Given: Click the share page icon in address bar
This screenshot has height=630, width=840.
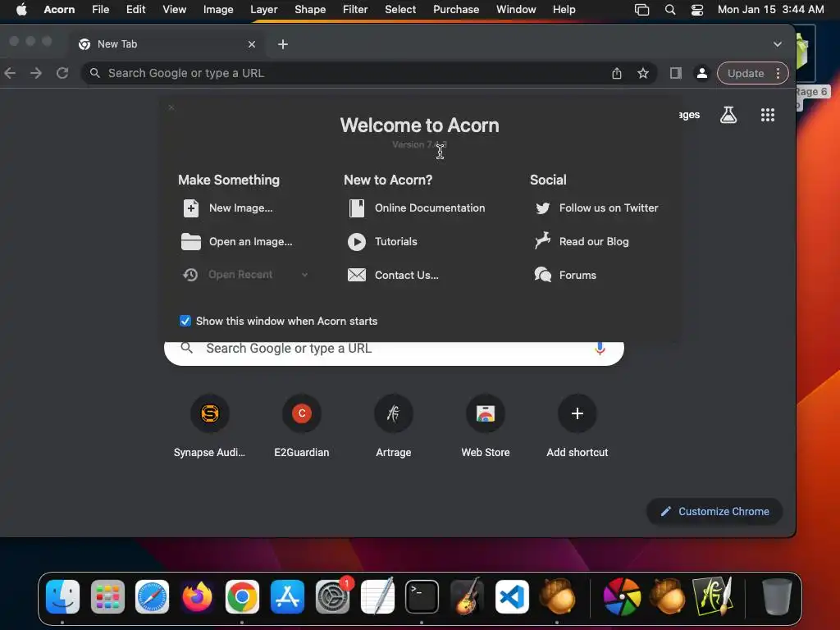Looking at the screenshot, I should coord(617,73).
